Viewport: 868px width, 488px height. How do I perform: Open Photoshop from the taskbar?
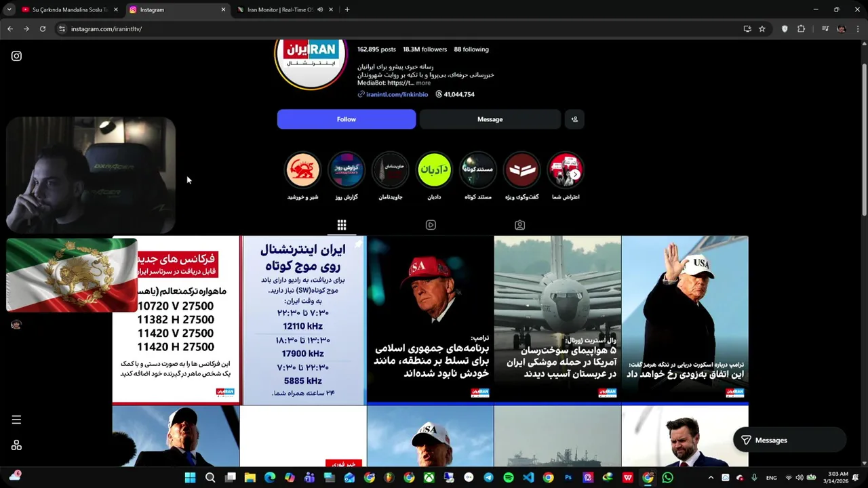coord(568,478)
